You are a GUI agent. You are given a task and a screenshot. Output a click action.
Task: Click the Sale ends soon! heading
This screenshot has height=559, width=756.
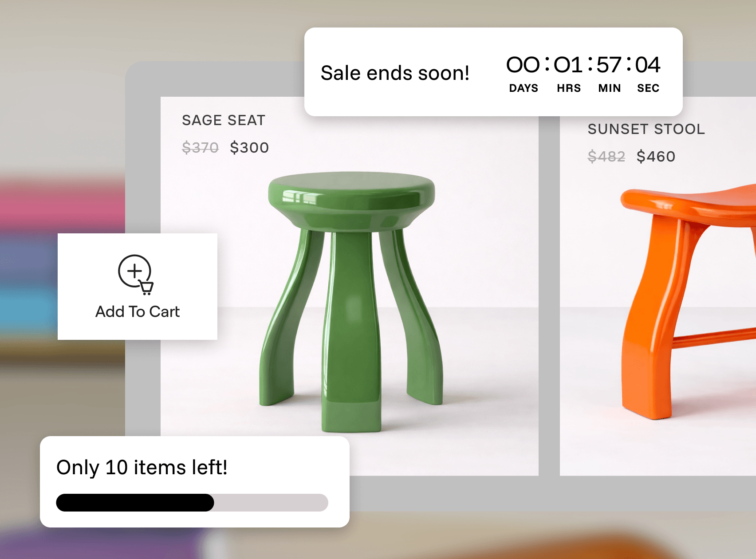click(x=395, y=73)
